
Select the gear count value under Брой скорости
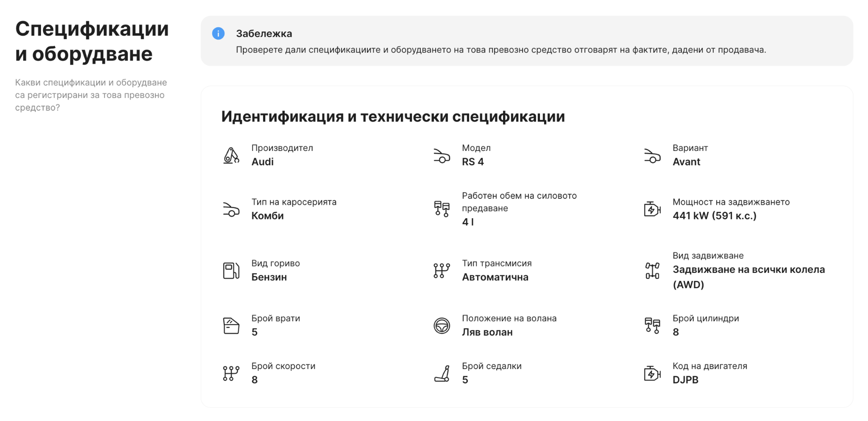click(x=254, y=380)
